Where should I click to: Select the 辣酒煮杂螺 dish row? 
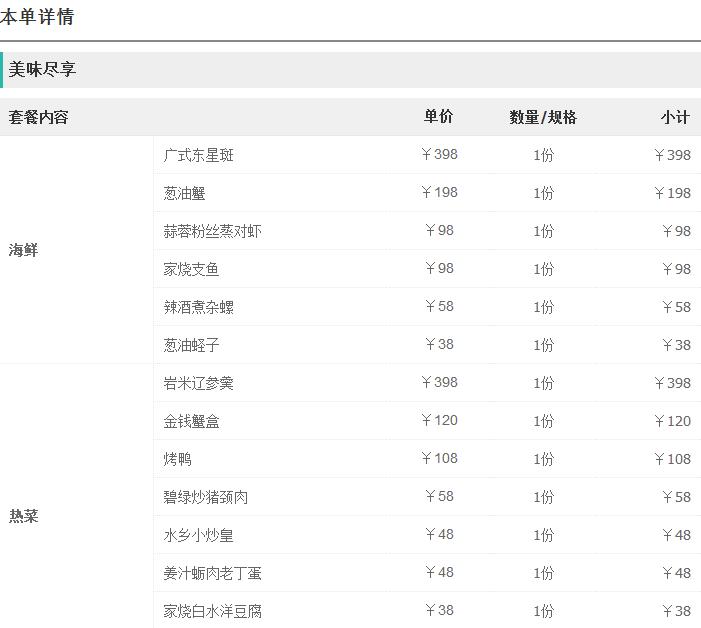coord(199,307)
